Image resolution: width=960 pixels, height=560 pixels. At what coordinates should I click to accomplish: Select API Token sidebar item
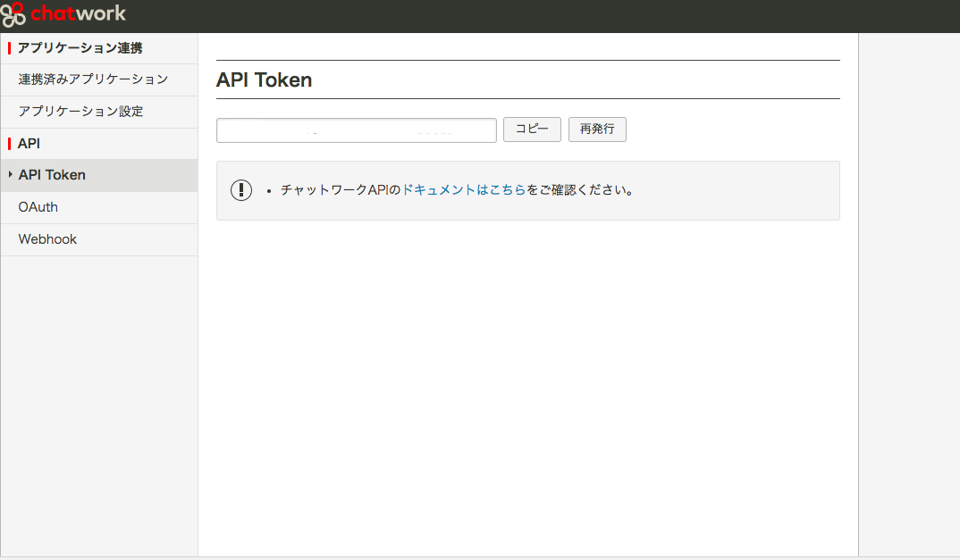(52, 175)
